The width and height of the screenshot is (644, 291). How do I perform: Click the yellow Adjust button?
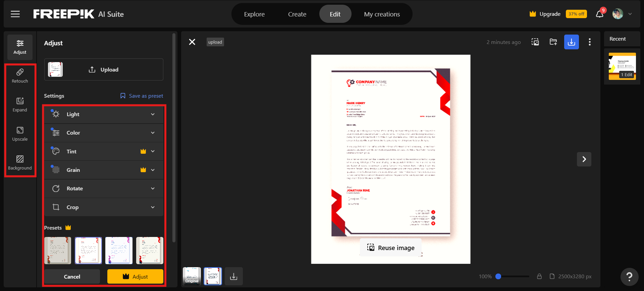[135, 277]
